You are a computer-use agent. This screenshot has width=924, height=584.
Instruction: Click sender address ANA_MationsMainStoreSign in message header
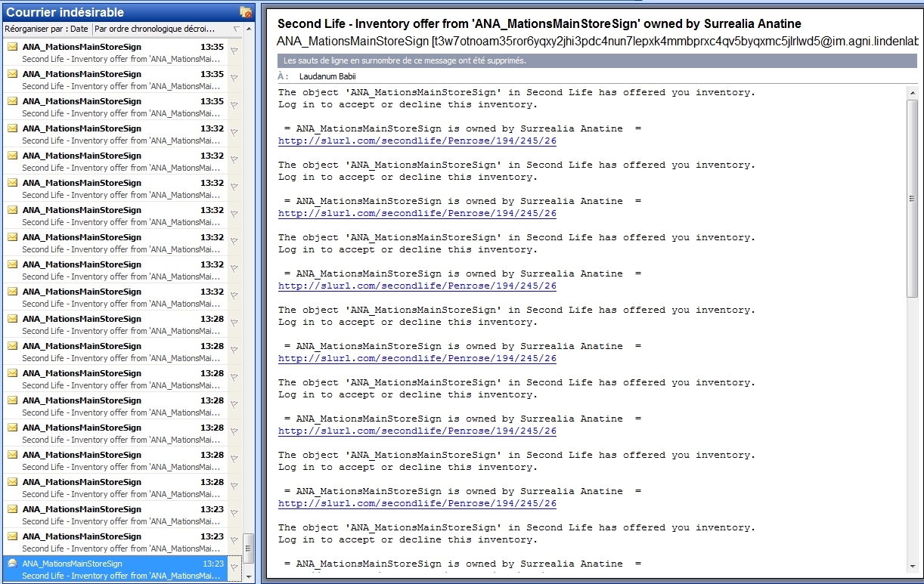point(597,41)
